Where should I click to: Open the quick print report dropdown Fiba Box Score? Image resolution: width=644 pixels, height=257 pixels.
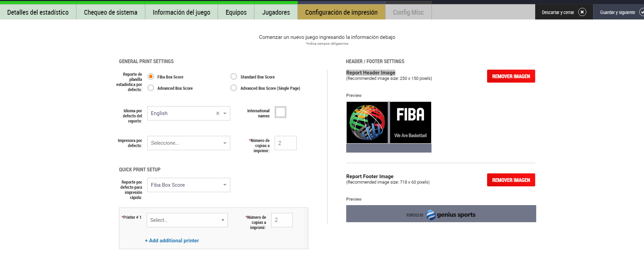(x=189, y=185)
